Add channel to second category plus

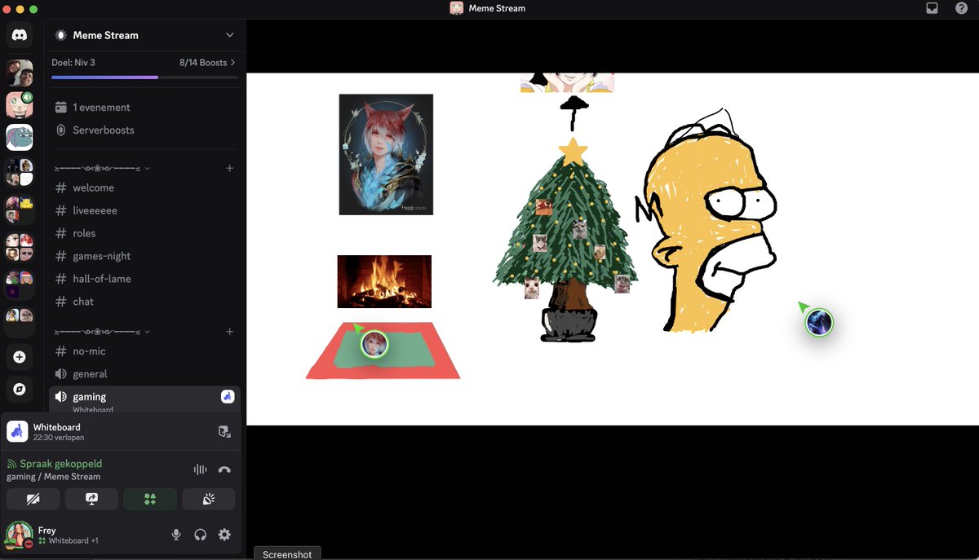click(229, 332)
